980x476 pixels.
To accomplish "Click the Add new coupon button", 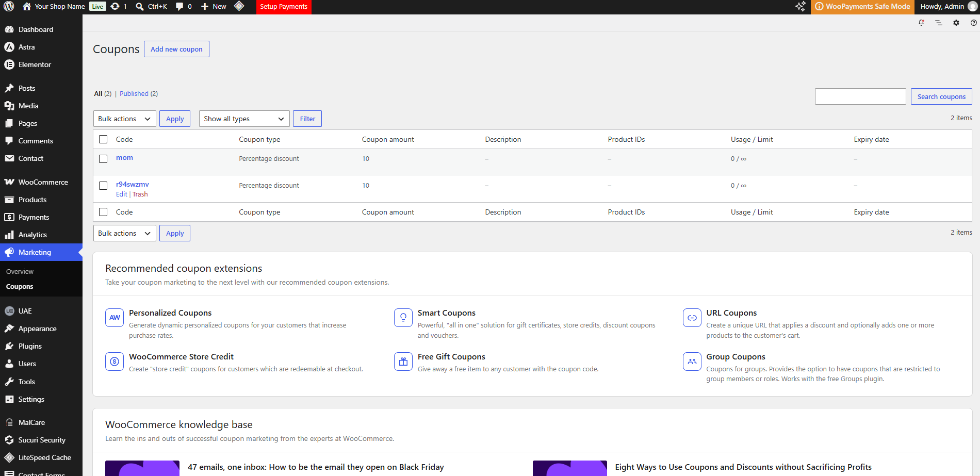I will (x=176, y=49).
